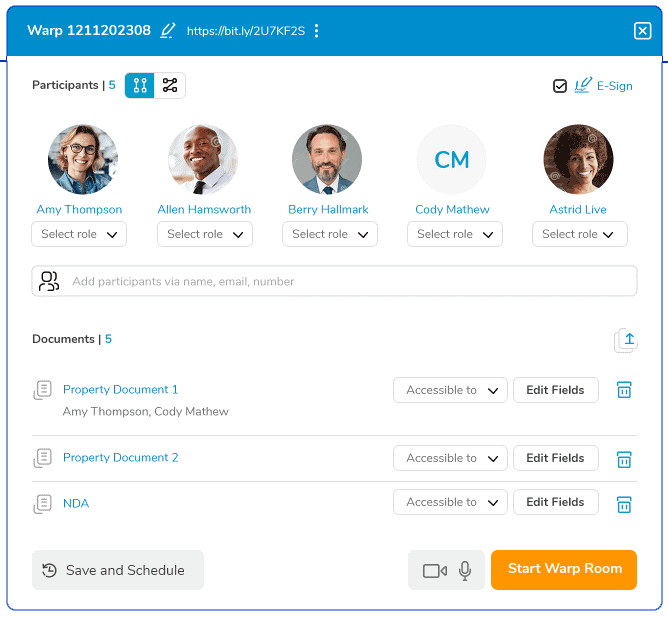
Task: Click Save and Schedule button
Action: (117, 570)
